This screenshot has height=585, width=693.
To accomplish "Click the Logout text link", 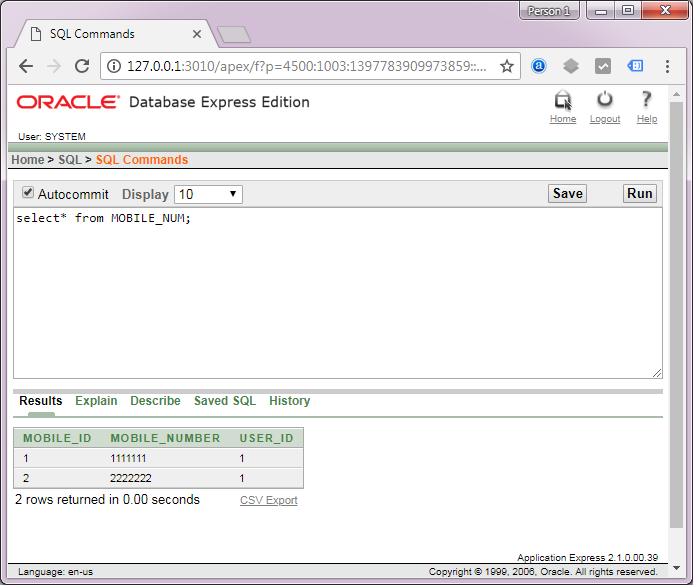I will coord(605,119).
